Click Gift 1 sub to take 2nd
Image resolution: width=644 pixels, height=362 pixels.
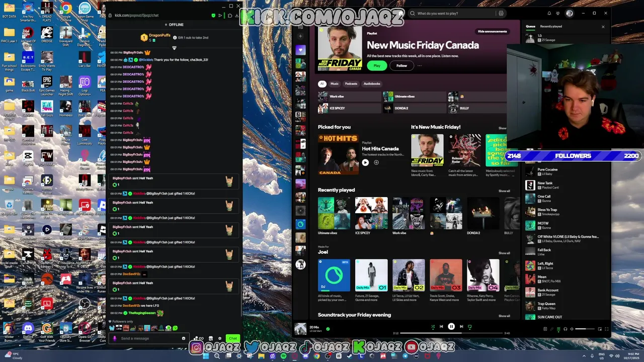pos(190,38)
